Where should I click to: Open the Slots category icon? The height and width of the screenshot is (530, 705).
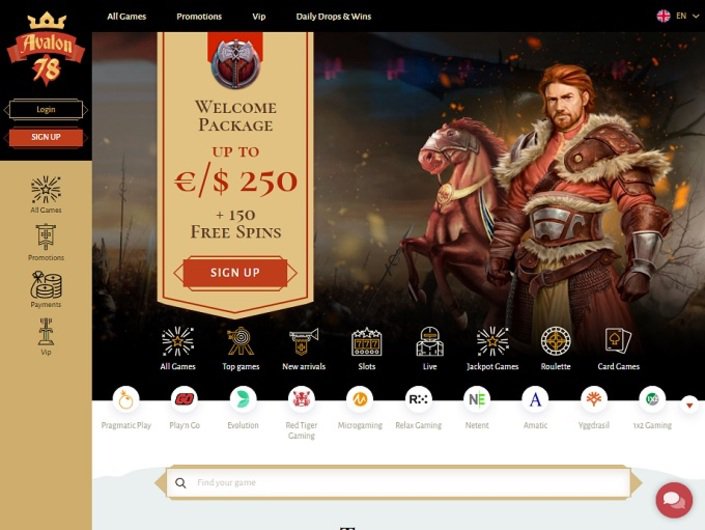pyautogui.click(x=366, y=342)
